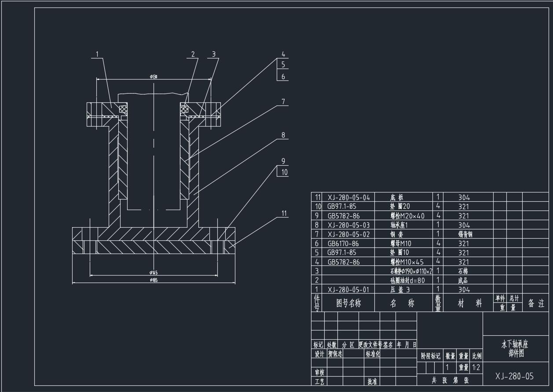Select the '年 月 日' date header
Viewport: 553px width, 392px height.
(406, 345)
